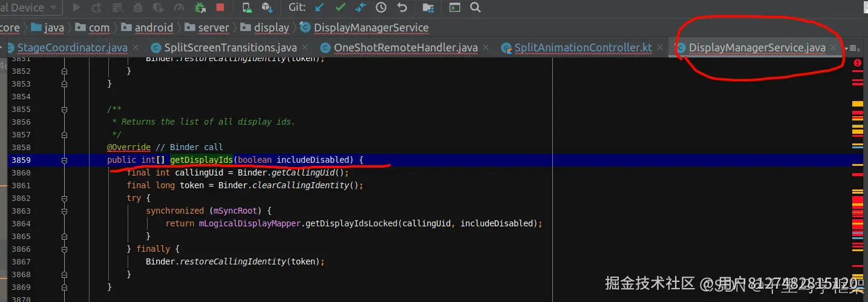Collapse the getDisplayIds method at line 3859
The width and height of the screenshot is (868, 302).
(64, 160)
